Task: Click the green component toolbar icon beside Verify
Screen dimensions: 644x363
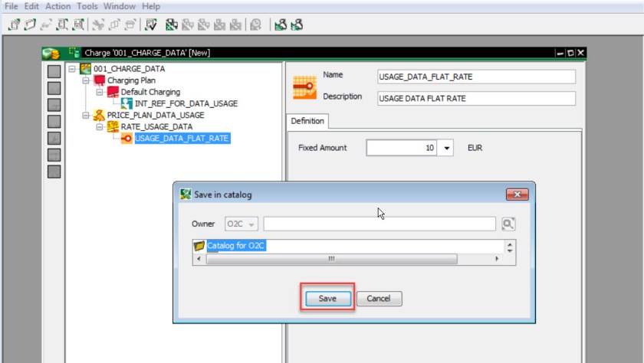Action: tap(171, 25)
